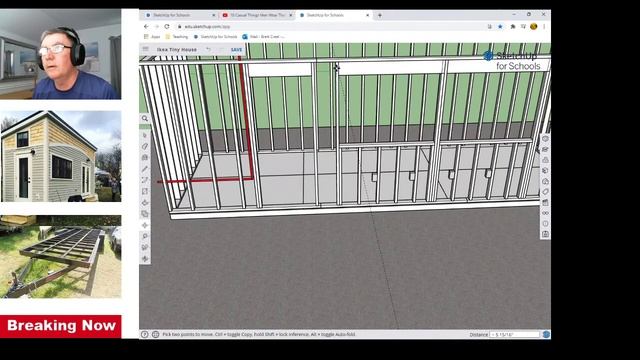Open the language globe in status bar

click(x=156, y=334)
